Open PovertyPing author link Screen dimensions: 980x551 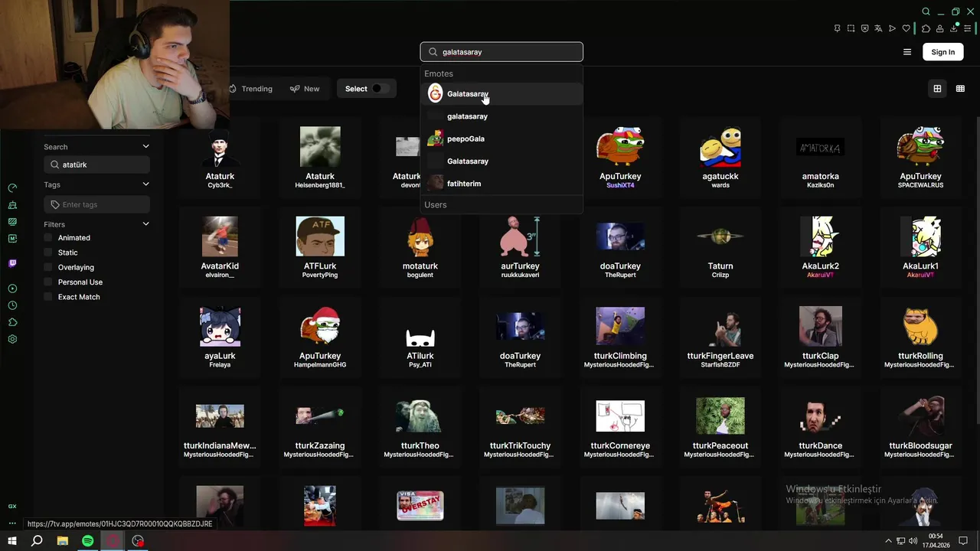pyautogui.click(x=320, y=275)
